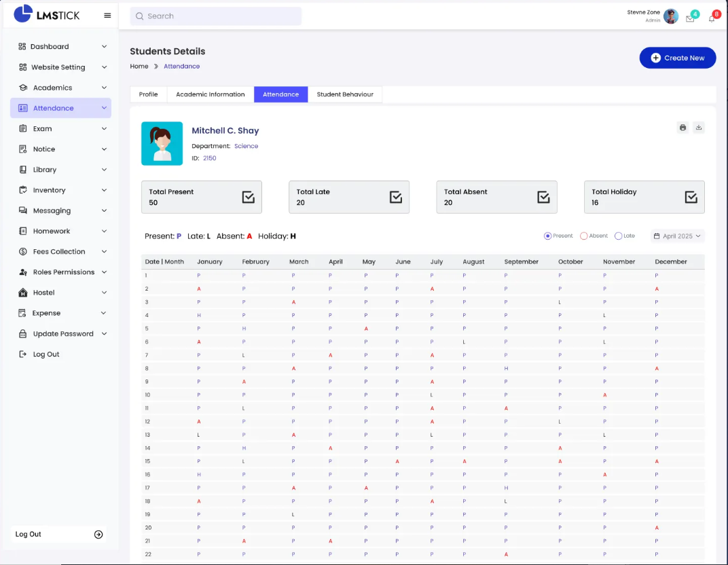Toggle the hamburger sidebar menu
This screenshot has width=728, height=565.
pyautogui.click(x=107, y=16)
